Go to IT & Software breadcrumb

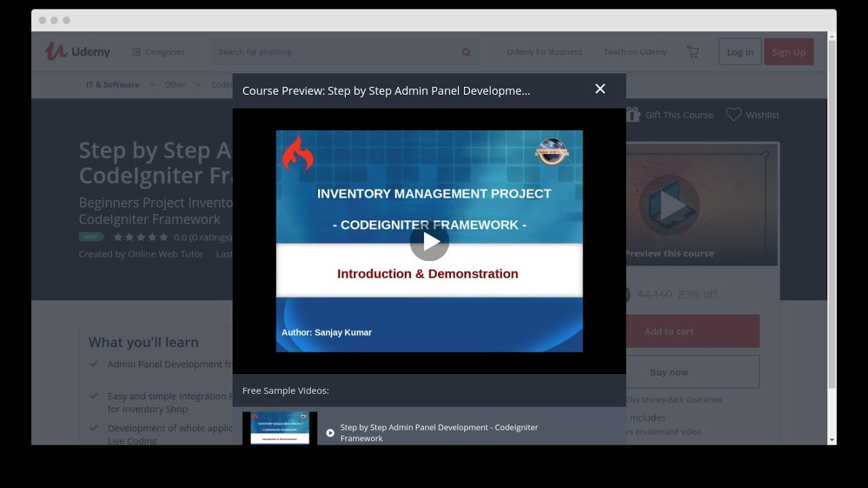(113, 85)
